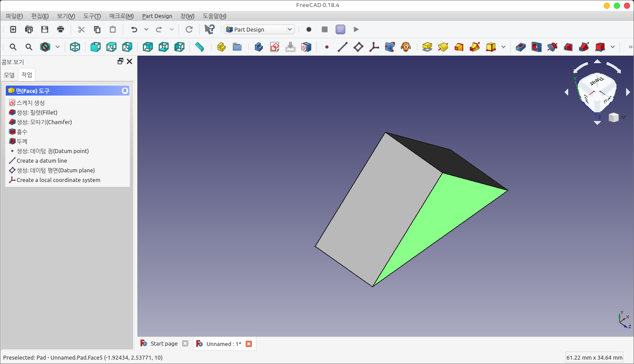Click the Hole tool icon
Image resolution: width=634 pixels, height=364 pixels.
coord(536,47)
